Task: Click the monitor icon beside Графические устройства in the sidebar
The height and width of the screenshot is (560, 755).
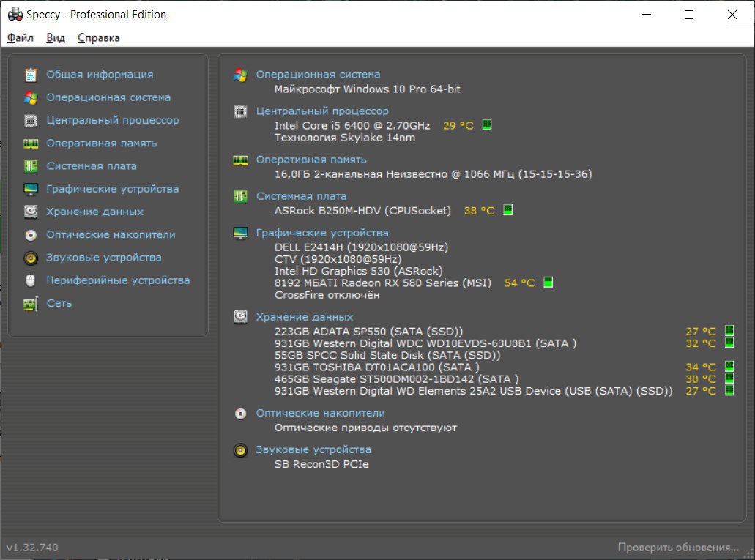Action: click(x=31, y=190)
